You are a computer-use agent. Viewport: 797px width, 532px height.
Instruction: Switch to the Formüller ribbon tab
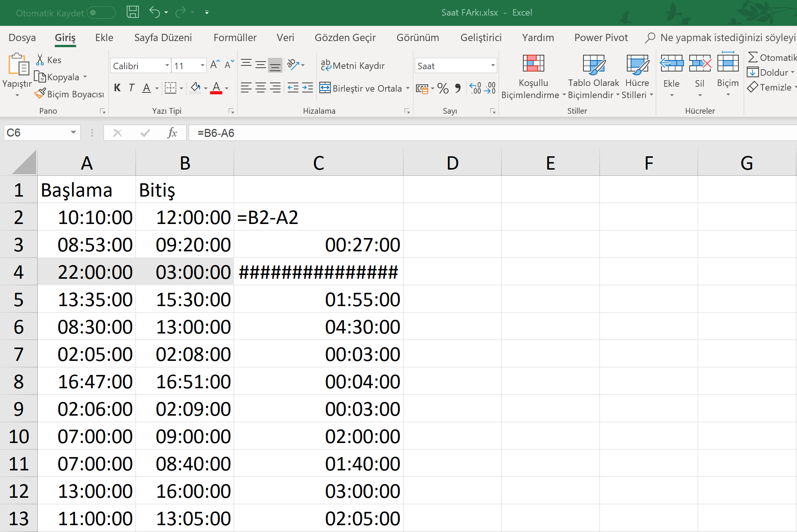[x=235, y=37]
